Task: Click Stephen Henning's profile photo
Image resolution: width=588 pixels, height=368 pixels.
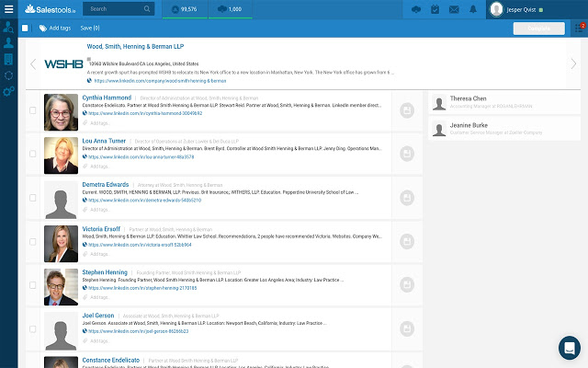Action: (x=62, y=287)
